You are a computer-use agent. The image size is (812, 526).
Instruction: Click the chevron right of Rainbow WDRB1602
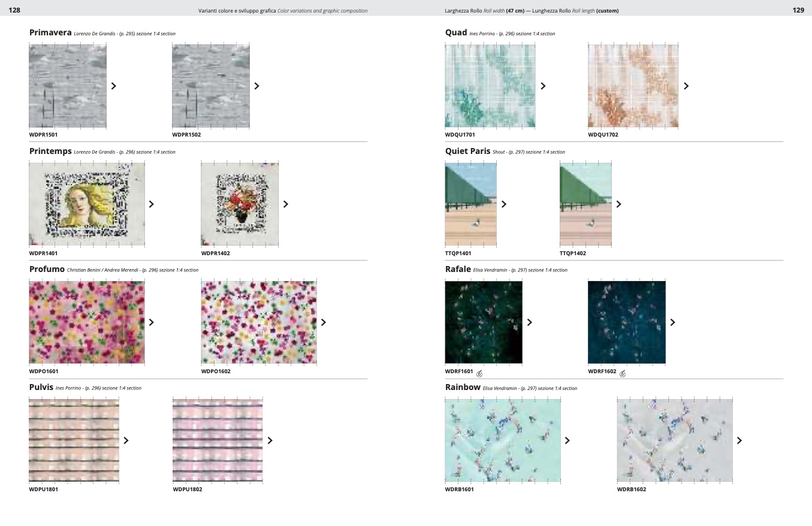[x=739, y=440]
